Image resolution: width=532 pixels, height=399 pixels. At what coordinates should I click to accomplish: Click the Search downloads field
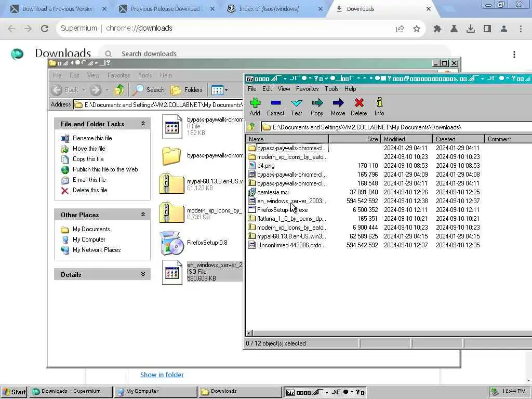(275, 54)
